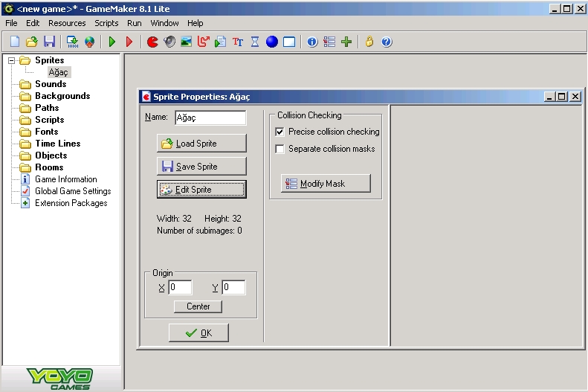The height and width of the screenshot is (392, 588).
Task: Create a sprite using the Pac-Man icon
Action: [152, 42]
